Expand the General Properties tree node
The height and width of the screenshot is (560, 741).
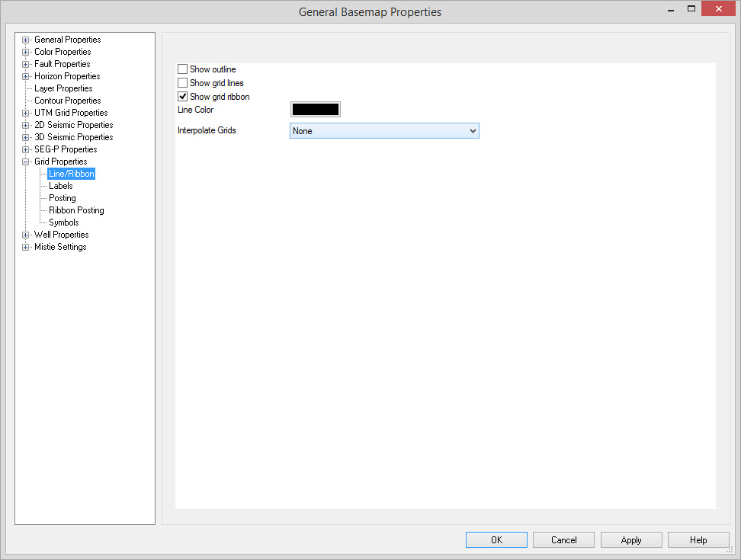click(26, 40)
